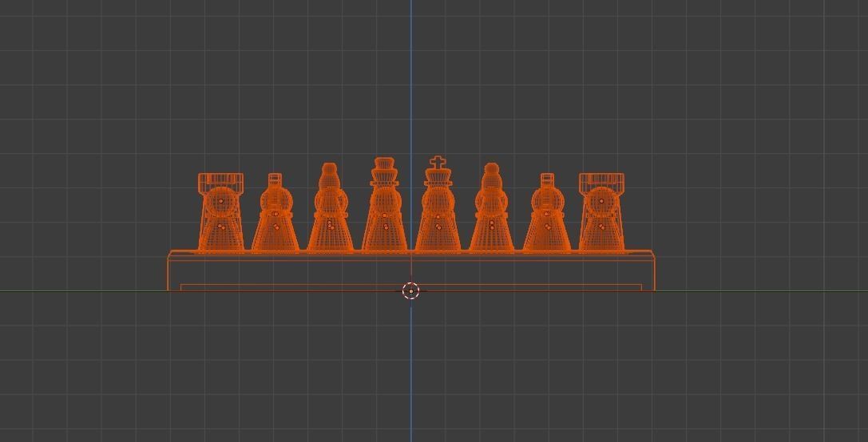Click the 3D cursor at the origin
Screen dimensions: 868x442
pos(410,290)
